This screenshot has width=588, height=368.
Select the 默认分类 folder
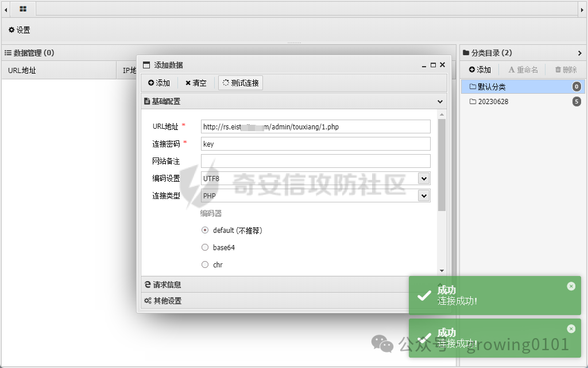522,87
